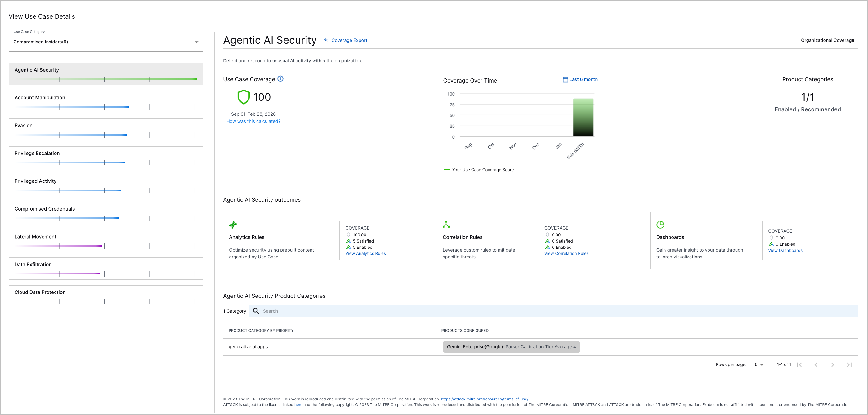Go to the next page with the right arrow
The height and width of the screenshot is (415, 868).
833,364
